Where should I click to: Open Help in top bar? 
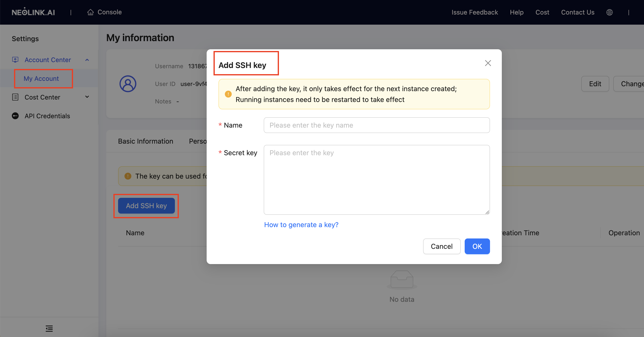(x=517, y=12)
